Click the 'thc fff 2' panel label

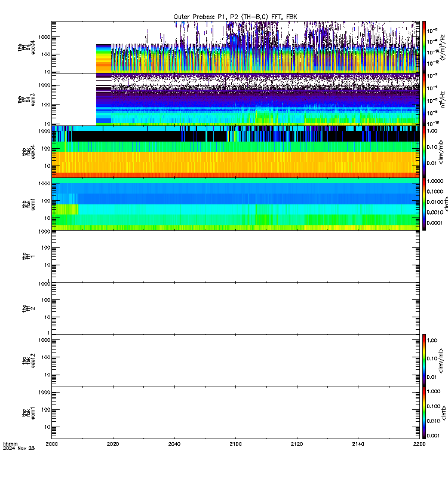pyautogui.click(x=29, y=308)
